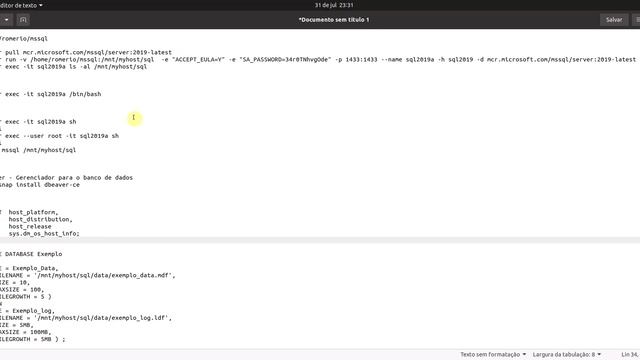Click the text = Exemplo_Data,
Viewport: 640px width, 360px height.
32,268
